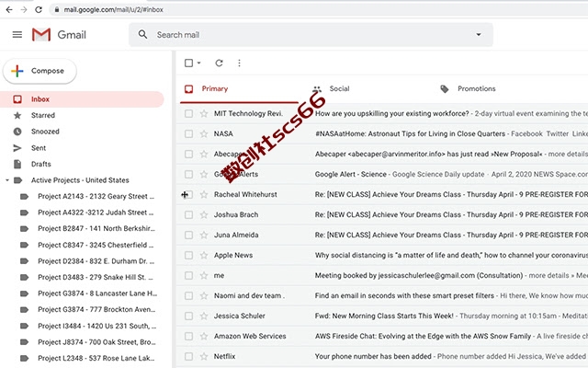Select the MIT Technology Review email checkbox
The image size is (588, 368).
(188, 113)
